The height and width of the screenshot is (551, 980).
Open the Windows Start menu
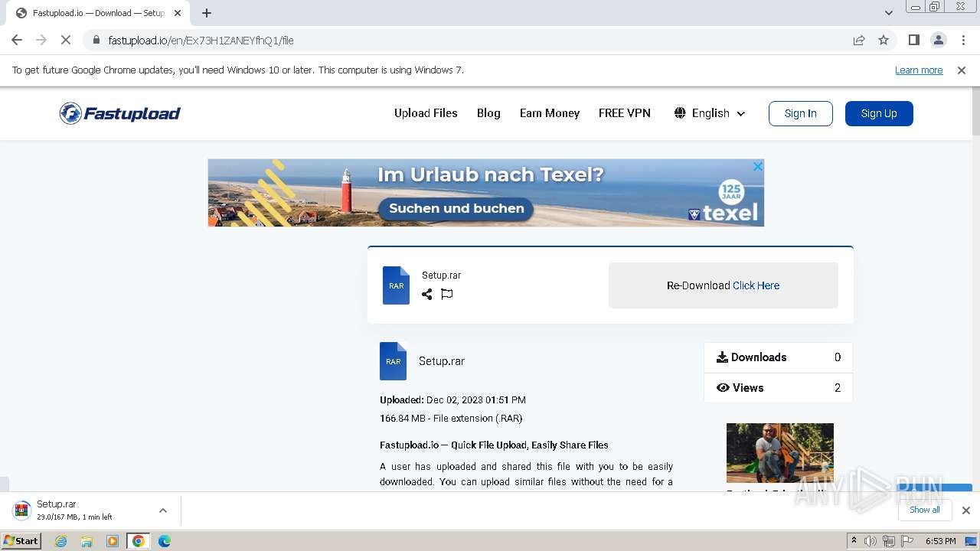pos(21,540)
